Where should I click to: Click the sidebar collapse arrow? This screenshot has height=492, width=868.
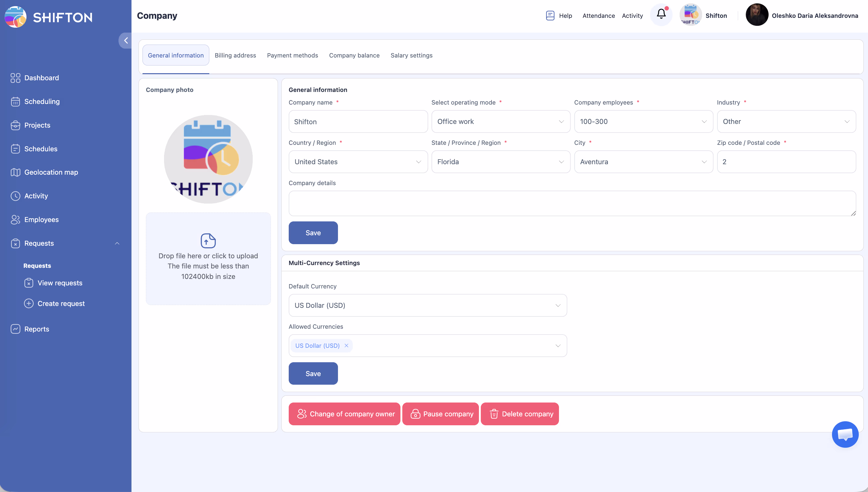pyautogui.click(x=126, y=41)
